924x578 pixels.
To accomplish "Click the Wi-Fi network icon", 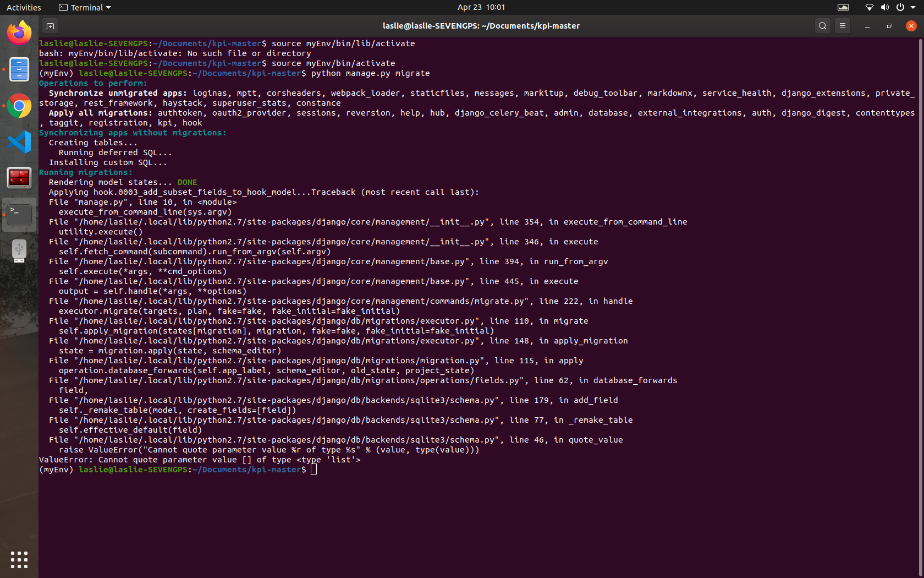I will pos(869,7).
